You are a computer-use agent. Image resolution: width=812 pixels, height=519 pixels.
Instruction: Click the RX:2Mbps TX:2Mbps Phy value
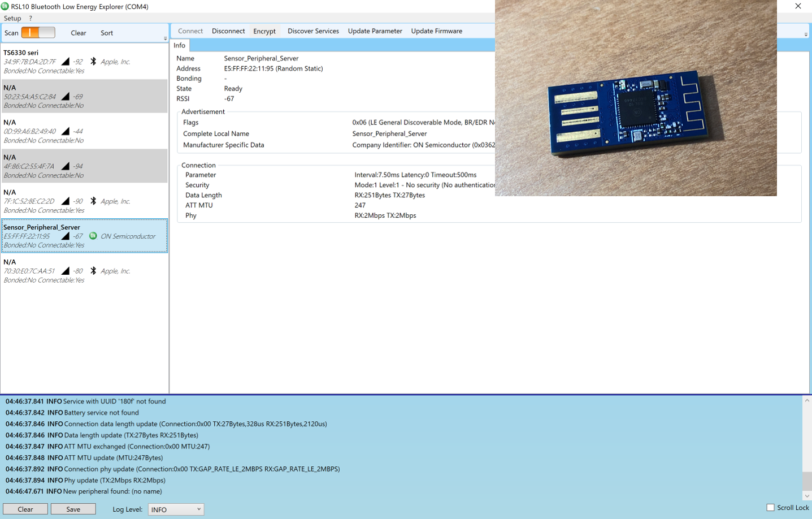coord(385,215)
